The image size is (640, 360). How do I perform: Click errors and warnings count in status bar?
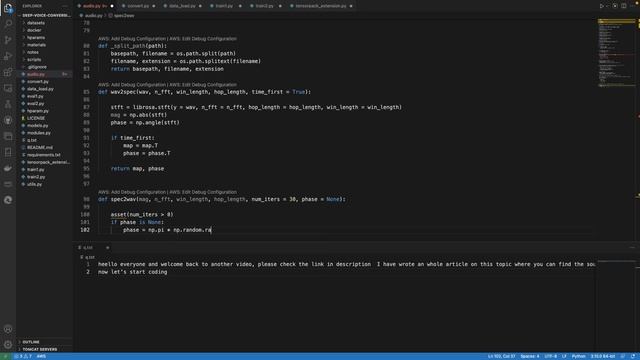pyautogui.click(x=23, y=356)
